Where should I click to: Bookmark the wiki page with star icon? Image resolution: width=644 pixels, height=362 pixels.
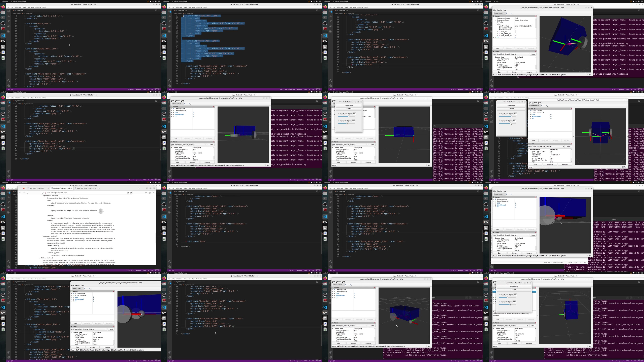(x=131, y=193)
